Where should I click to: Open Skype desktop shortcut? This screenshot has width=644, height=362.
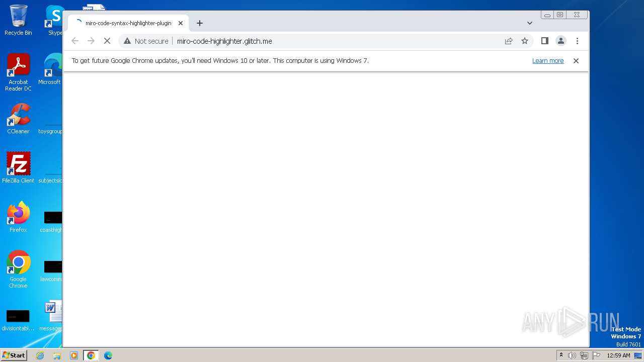pos(54,20)
